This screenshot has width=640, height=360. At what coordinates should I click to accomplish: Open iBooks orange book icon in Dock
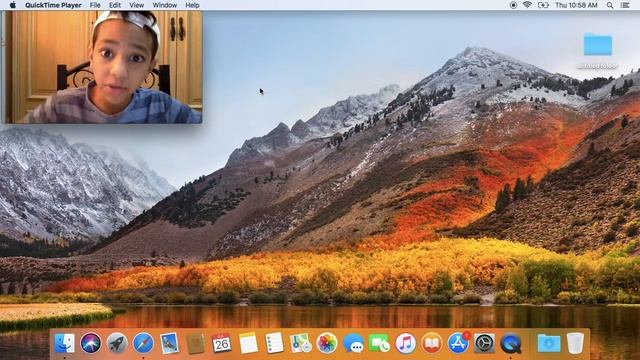[x=432, y=343]
